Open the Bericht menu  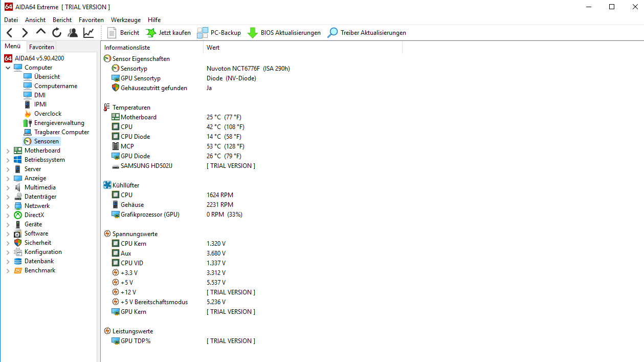[x=62, y=20]
